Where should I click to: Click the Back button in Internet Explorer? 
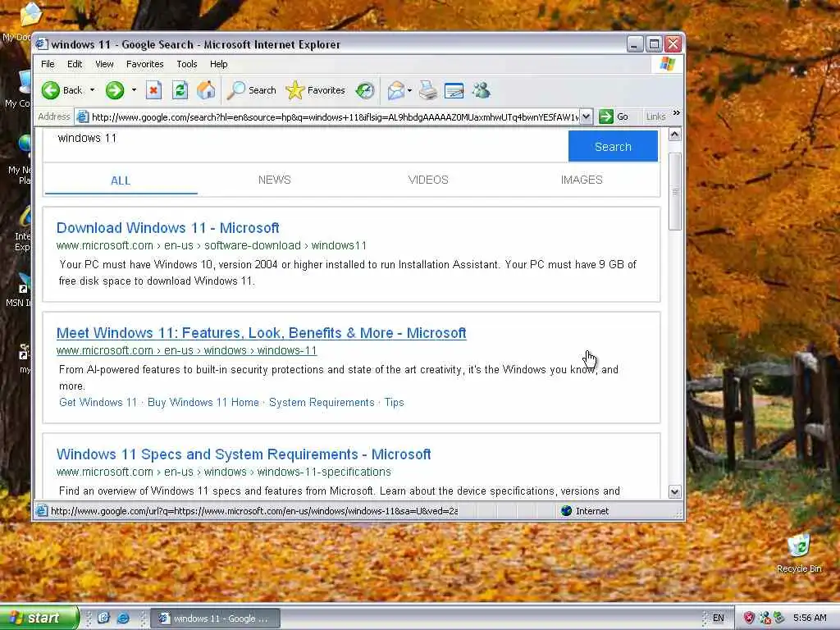point(62,90)
